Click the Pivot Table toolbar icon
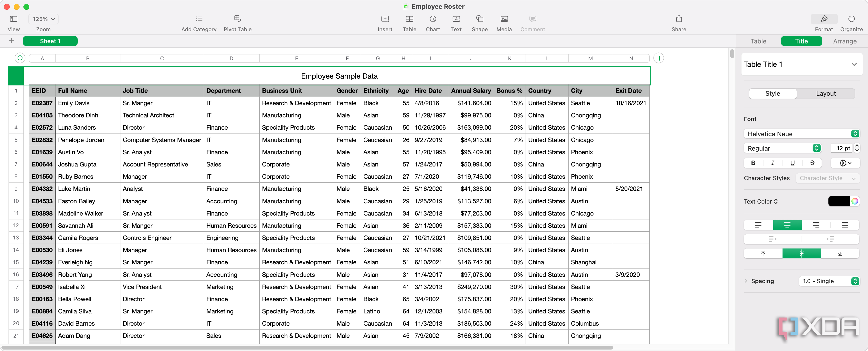This screenshot has height=351, width=868. tap(238, 19)
